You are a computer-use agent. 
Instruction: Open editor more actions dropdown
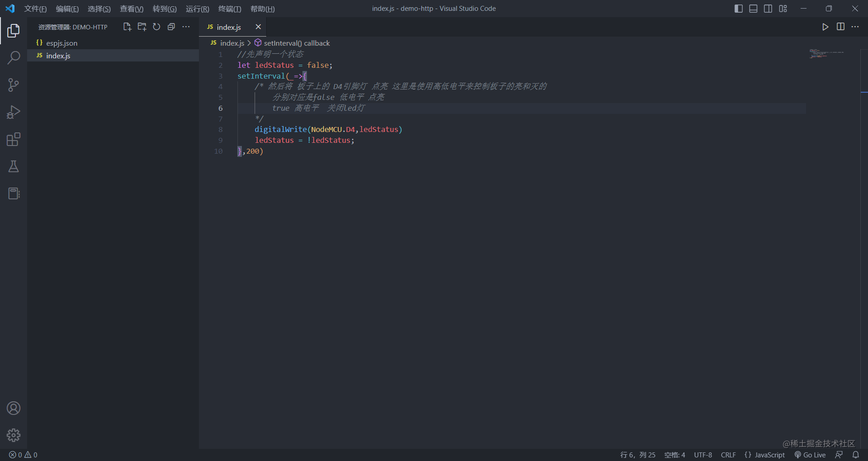coord(856,27)
